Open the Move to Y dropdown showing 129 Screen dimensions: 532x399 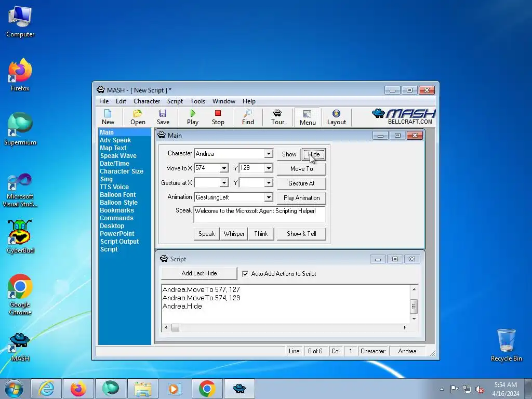pyautogui.click(x=269, y=168)
